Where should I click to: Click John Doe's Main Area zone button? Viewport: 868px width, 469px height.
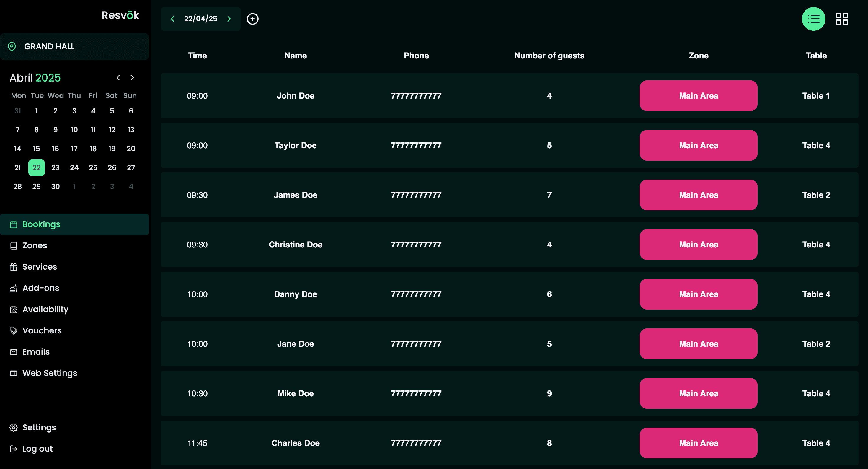(x=698, y=96)
